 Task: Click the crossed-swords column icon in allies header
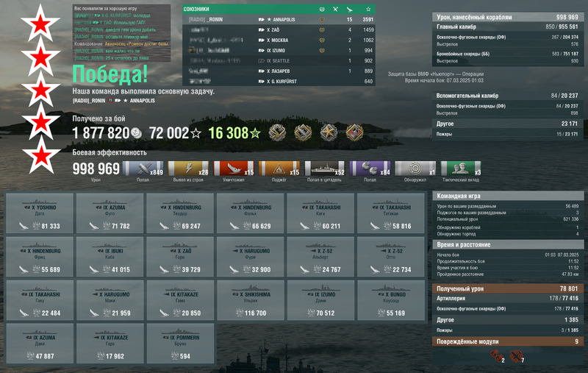point(335,9)
